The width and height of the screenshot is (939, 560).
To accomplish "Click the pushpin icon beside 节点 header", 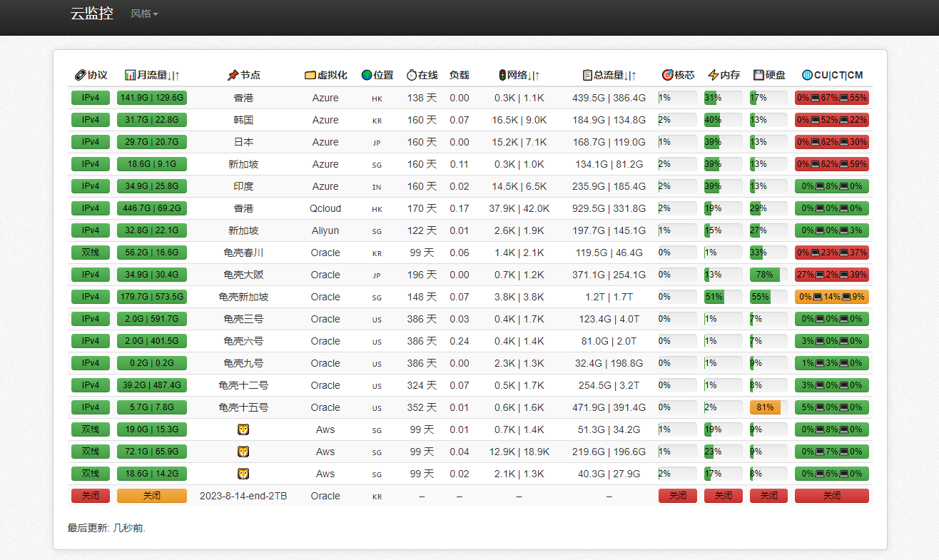I will tap(233, 74).
